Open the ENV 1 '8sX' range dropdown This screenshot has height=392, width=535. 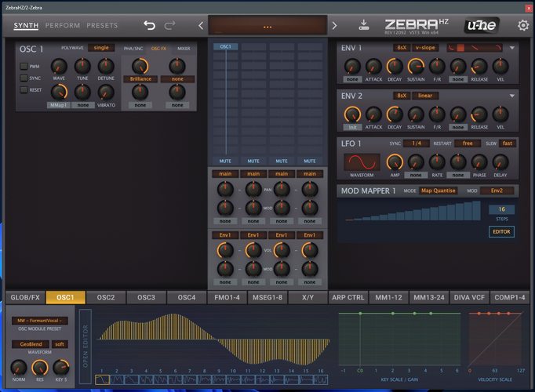pos(402,48)
